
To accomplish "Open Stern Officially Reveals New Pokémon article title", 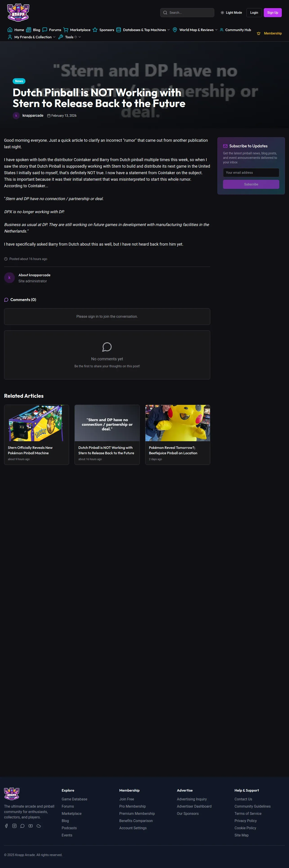I will (x=30, y=450).
